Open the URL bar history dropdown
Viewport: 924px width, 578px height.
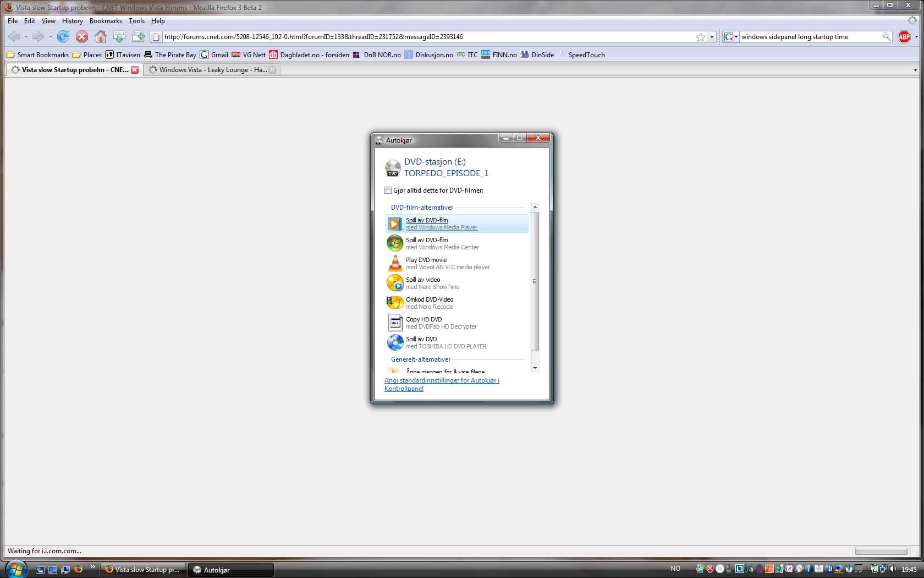pyautogui.click(x=712, y=37)
